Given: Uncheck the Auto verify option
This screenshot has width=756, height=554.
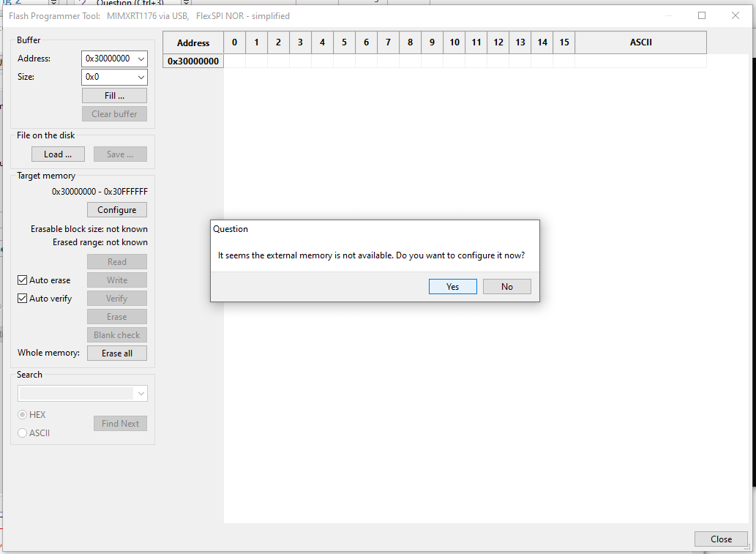Looking at the screenshot, I should 21,298.
